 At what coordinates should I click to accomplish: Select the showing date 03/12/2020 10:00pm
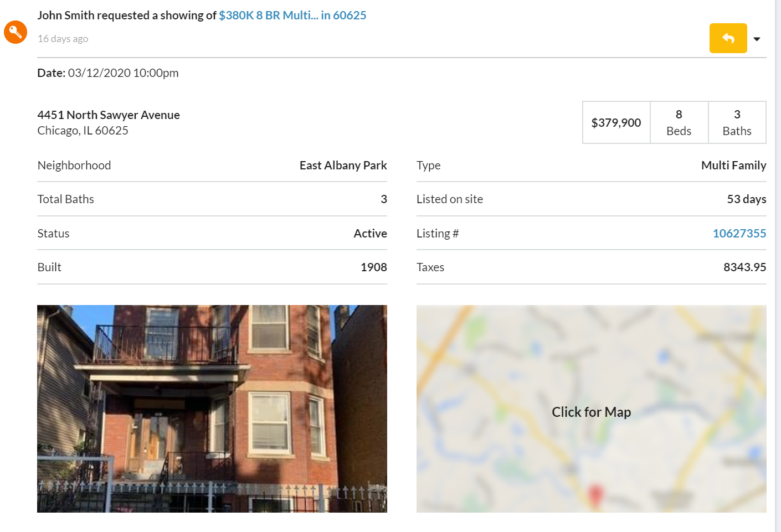pos(123,73)
